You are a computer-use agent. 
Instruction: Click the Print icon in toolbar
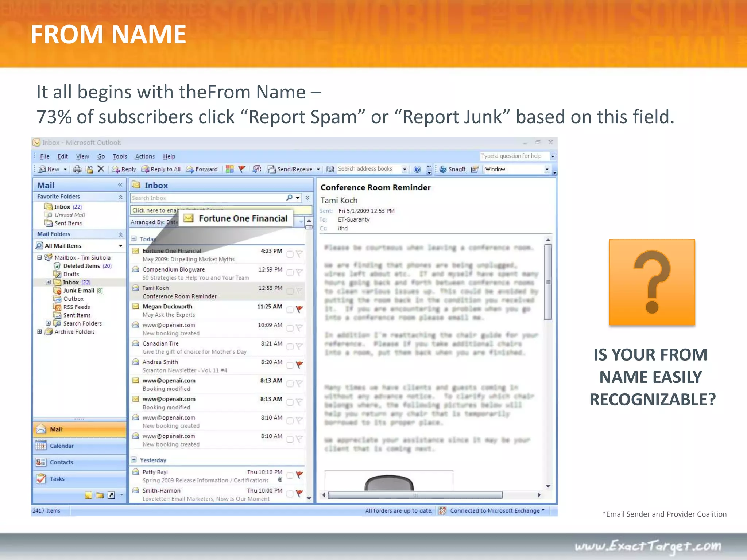(77, 169)
